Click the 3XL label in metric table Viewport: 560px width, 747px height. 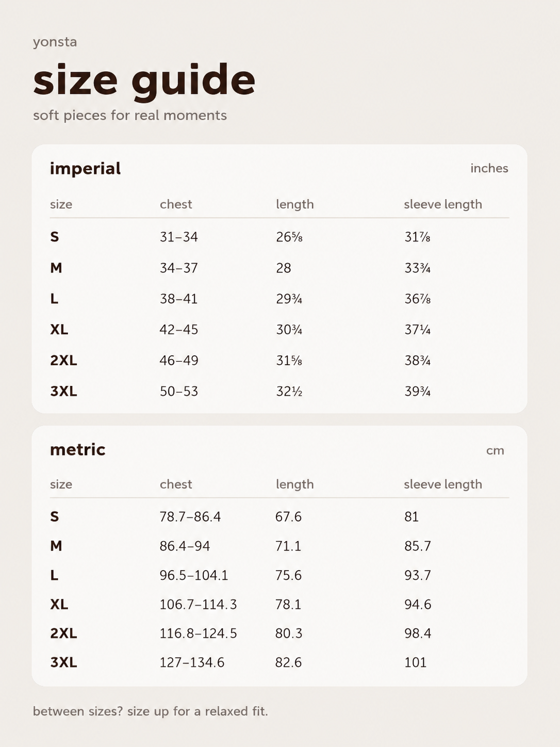[63, 662]
